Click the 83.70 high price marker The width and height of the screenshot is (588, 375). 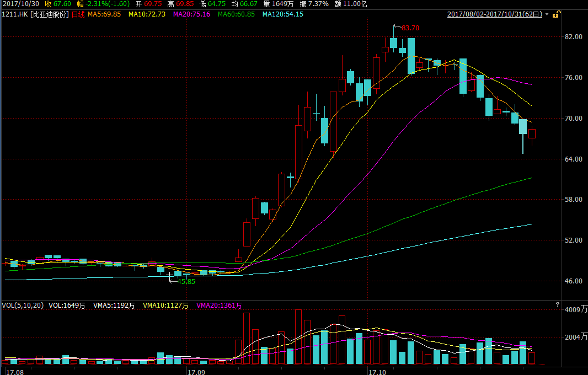click(410, 28)
